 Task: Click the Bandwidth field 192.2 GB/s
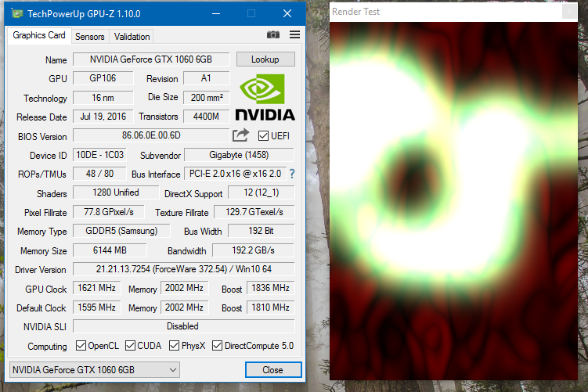(x=254, y=250)
